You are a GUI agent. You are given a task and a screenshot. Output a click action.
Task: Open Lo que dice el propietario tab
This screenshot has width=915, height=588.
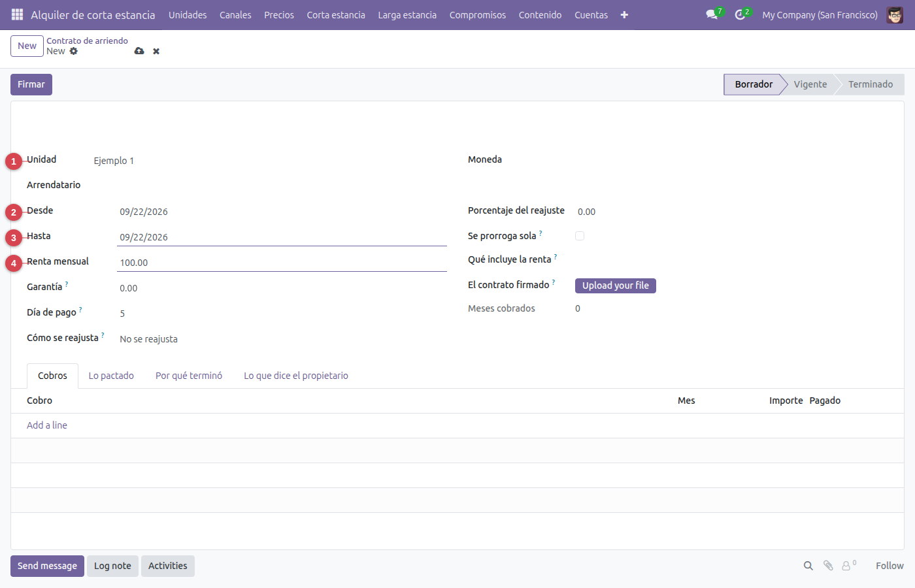(x=296, y=376)
